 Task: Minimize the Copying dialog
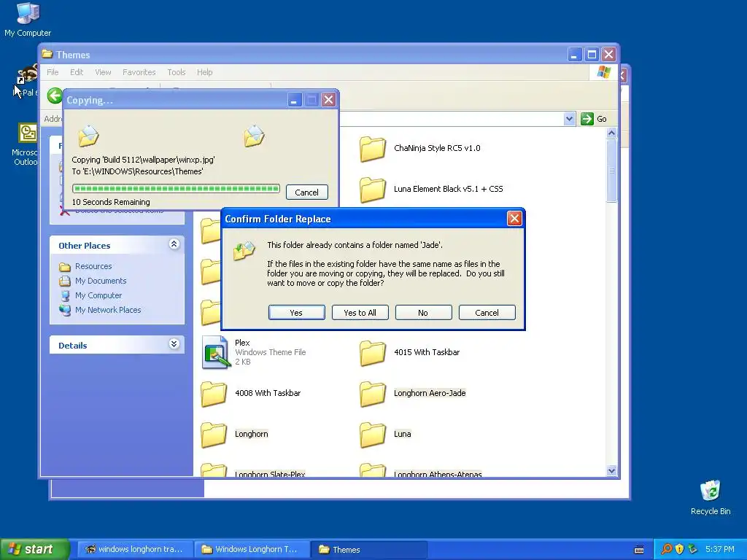pyautogui.click(x=295, y=100)
